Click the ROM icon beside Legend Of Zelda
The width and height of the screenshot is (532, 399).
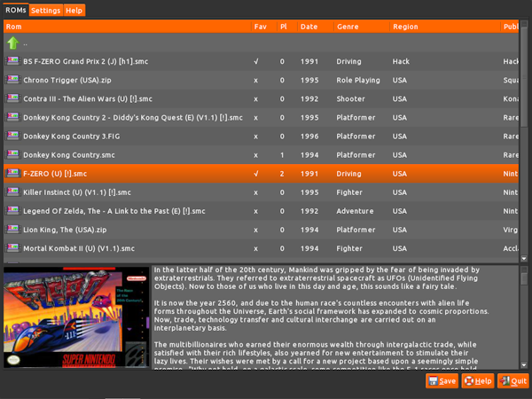(12, 210)
